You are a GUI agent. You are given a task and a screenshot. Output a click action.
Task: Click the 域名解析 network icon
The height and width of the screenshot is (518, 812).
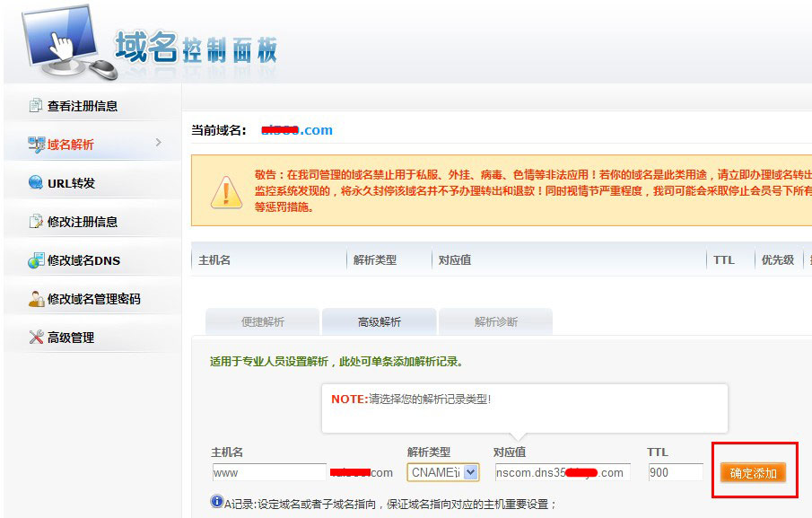pos(37,145)
